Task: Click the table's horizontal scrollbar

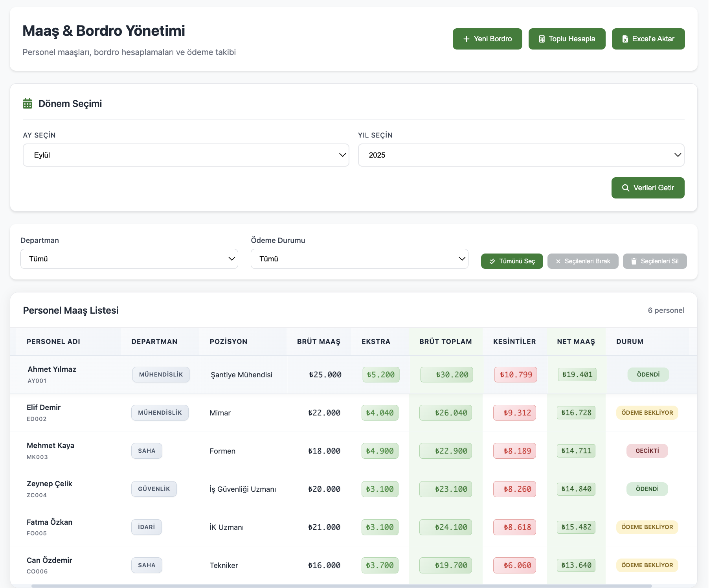Action: click(x=341, y=586)
